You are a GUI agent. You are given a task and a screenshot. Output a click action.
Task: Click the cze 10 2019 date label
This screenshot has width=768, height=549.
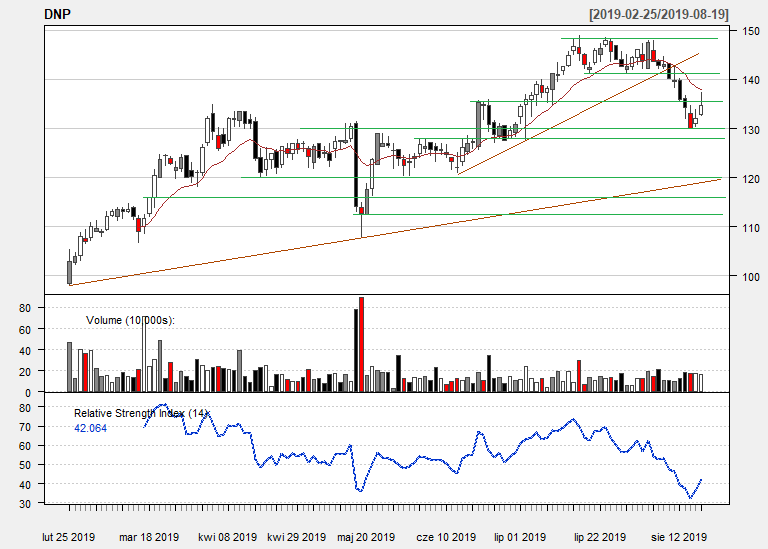coord(446,537)
